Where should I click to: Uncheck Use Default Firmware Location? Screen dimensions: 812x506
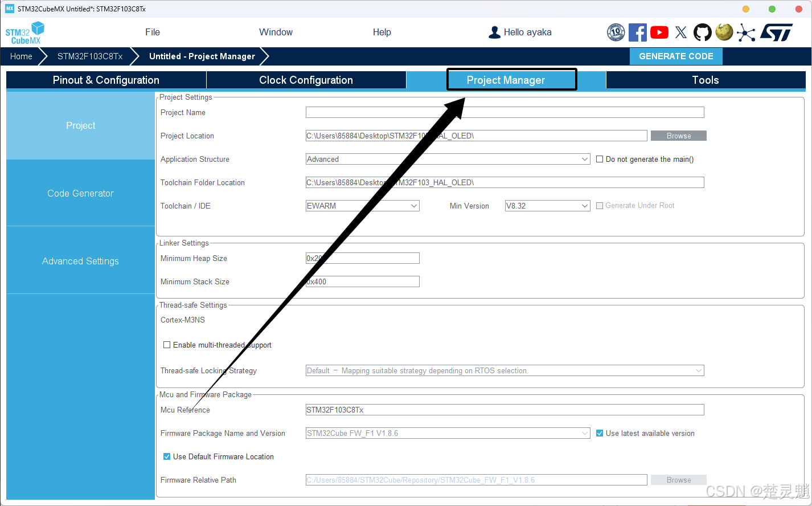pyautogui.click(x=167, y=456)
